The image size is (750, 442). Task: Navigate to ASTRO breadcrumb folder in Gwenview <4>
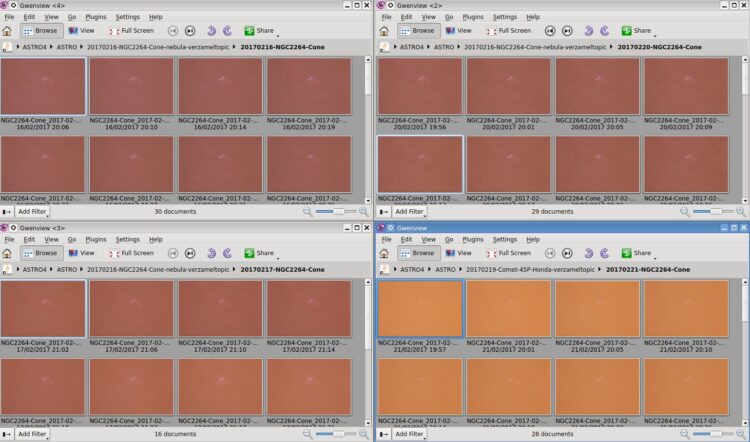67,47
